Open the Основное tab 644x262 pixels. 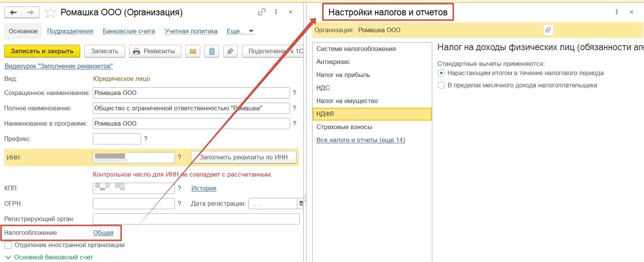(x=23, y=31)
